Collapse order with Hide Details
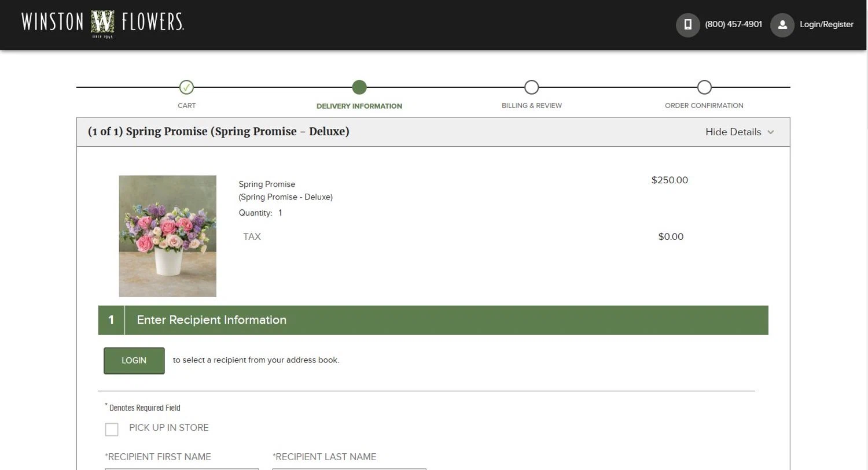This screenshot has height=470, width=868. (733, 132)
